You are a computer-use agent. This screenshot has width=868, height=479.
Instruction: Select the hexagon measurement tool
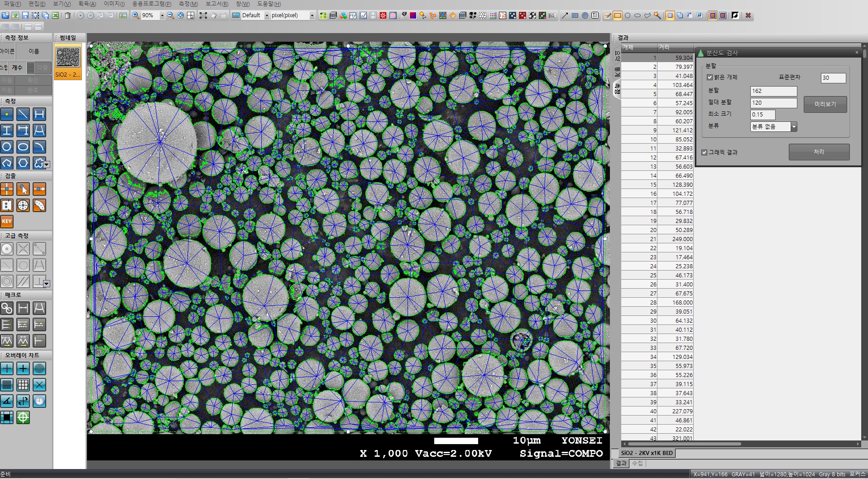coord(23,163)
